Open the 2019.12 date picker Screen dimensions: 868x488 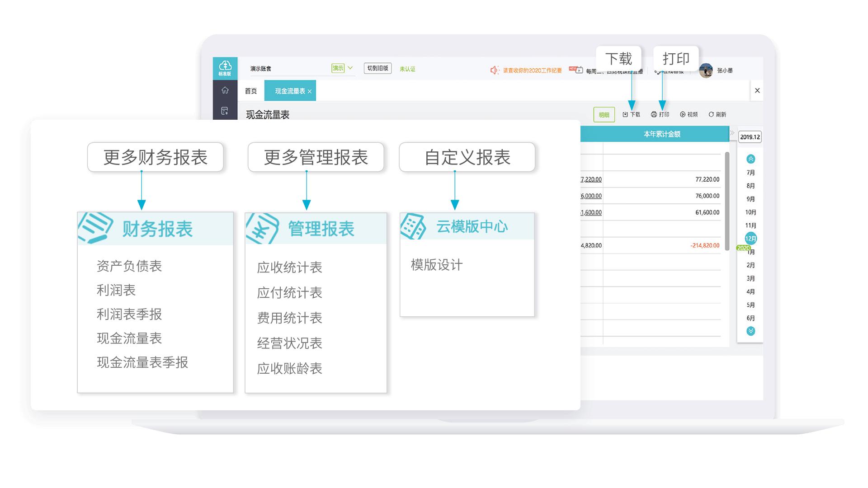click(x=750, y=137)
